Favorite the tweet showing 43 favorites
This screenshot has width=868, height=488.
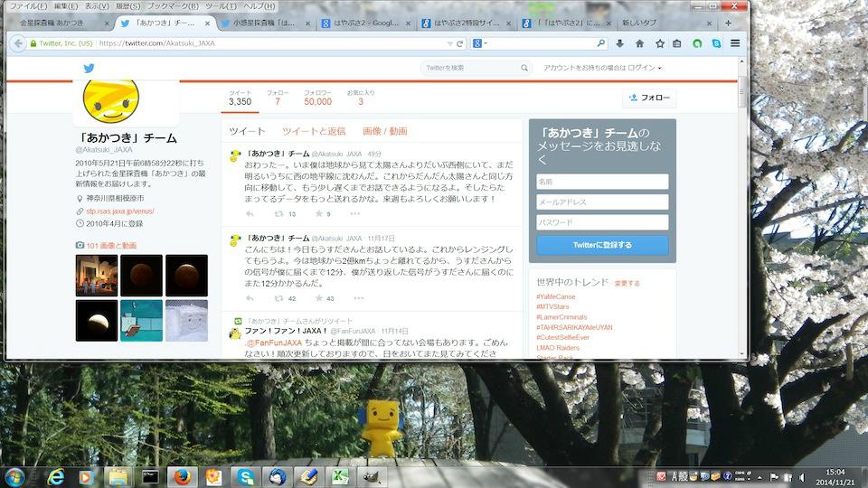[319, 298]
